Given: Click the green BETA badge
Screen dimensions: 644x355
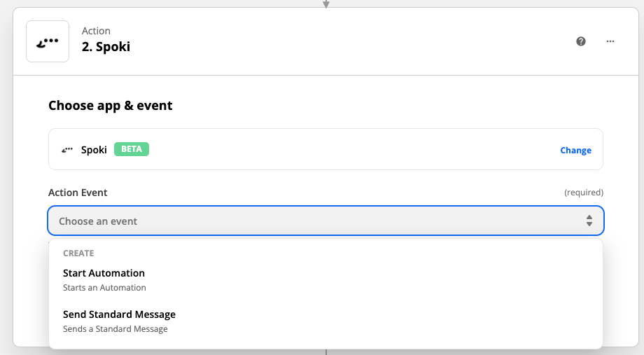Looking at the screenshot, I should pyautogui.click(x=132, y=149).
